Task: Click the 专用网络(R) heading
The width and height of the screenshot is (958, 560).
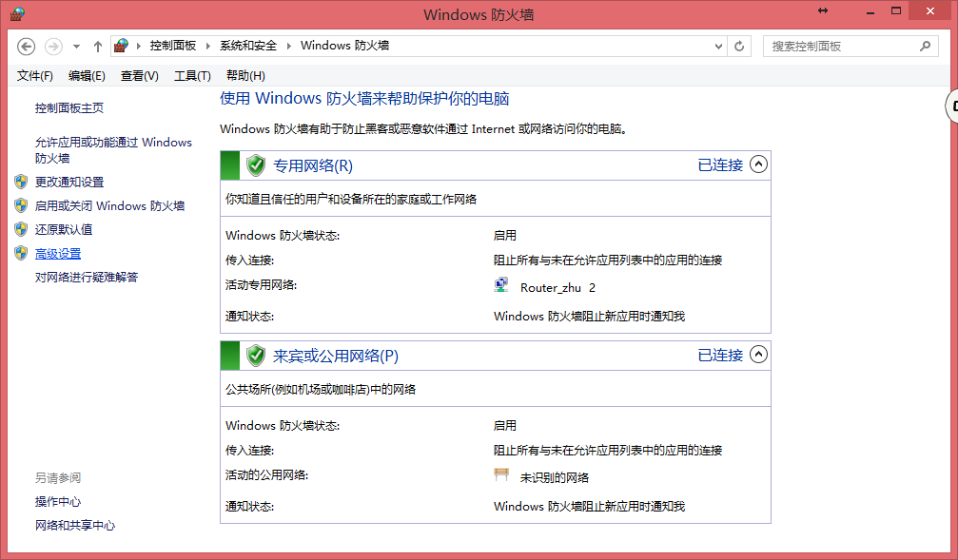Action: [313, 165]
